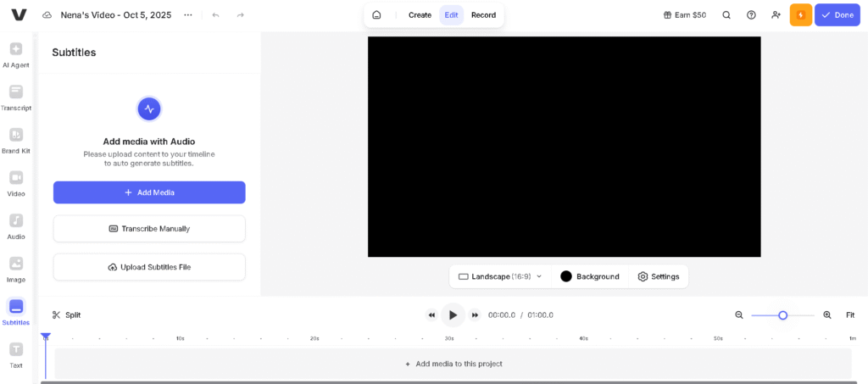
Task: Undo the last action
Action: [x=215, y=15]
